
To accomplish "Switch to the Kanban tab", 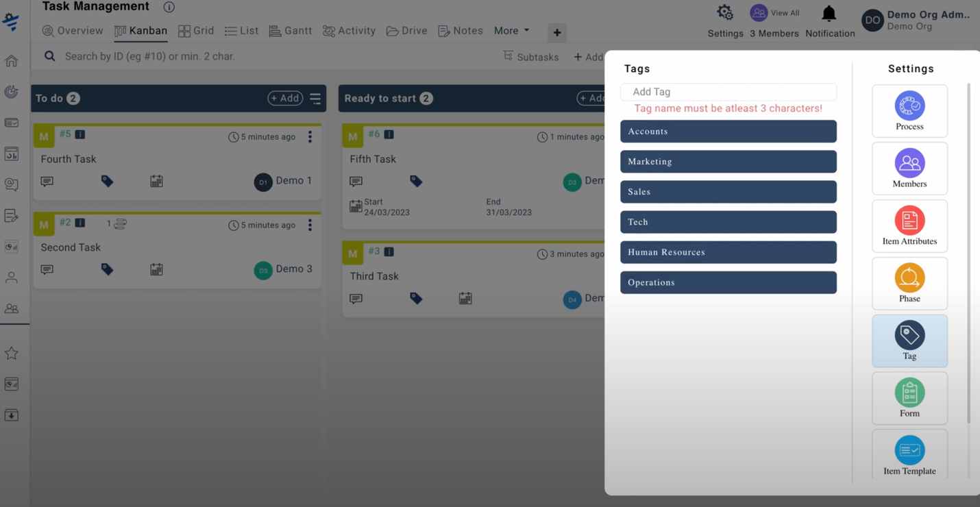I will [140, 31].
